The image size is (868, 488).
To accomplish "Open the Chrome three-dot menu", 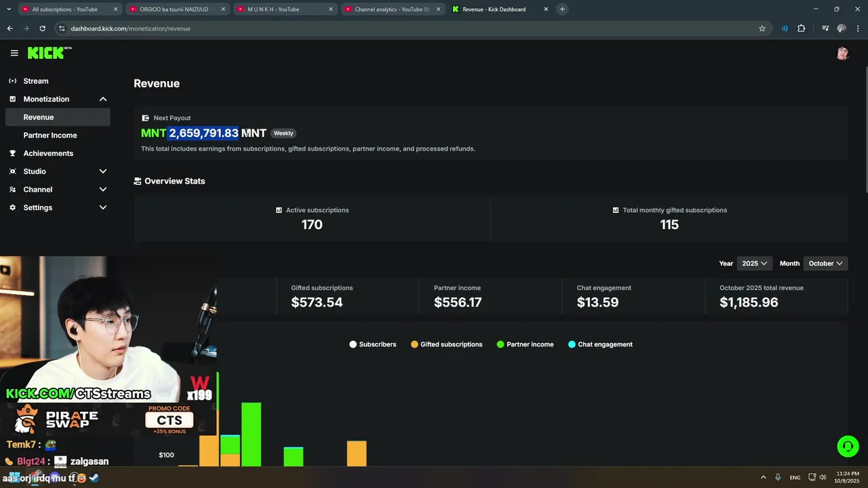I will point(859,28).
